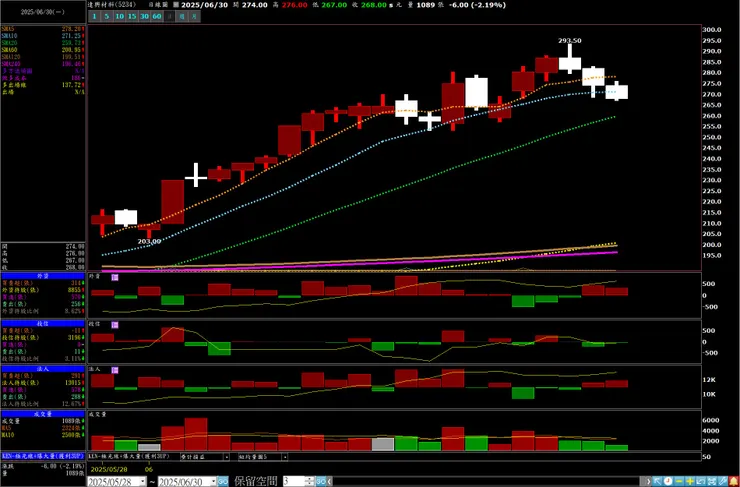Click the purple icon in investment trust panel
Screen dimensions: 740x487
pyautogui.click(x=115, y=325)
